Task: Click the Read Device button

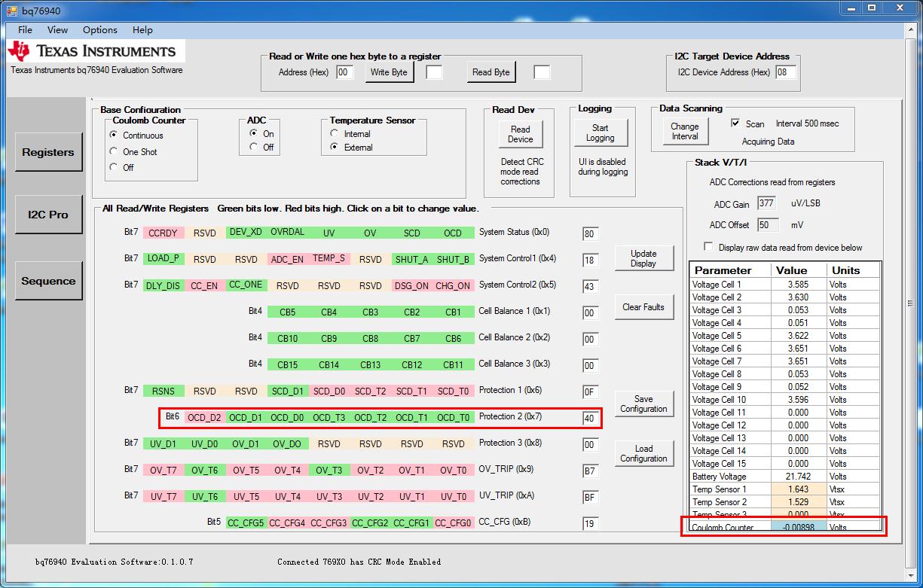Action: (520, 134)
